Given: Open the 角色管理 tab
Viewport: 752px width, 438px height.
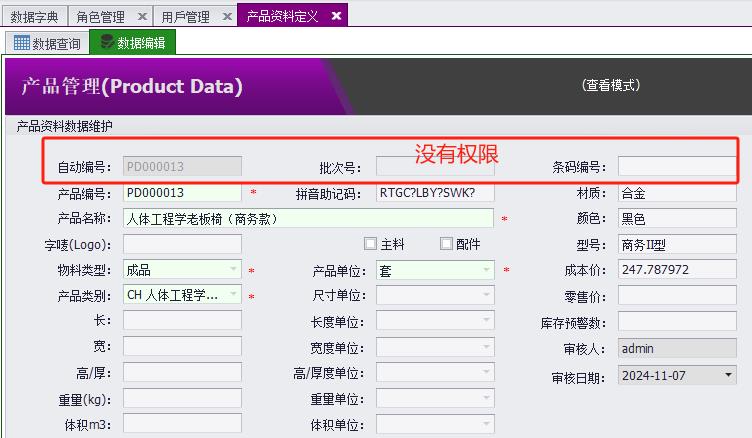Looking at the screenshot, I should [x=101, y=17].
